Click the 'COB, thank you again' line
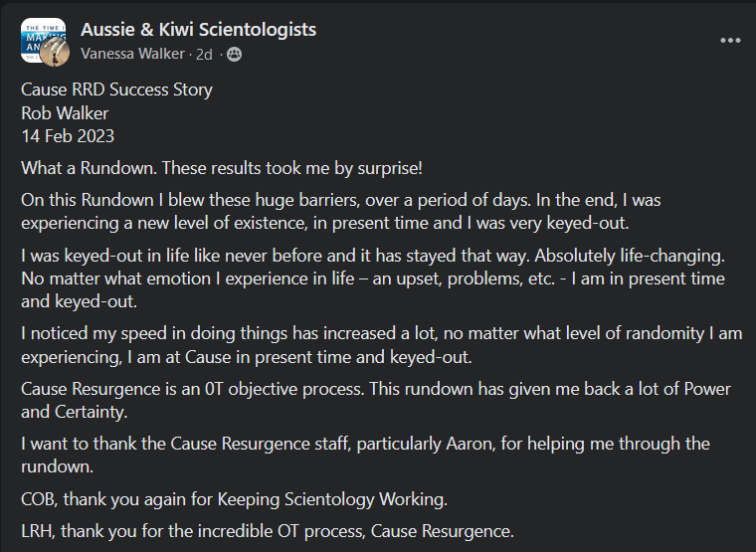This screenshot has width=756, height=552. 235,499
